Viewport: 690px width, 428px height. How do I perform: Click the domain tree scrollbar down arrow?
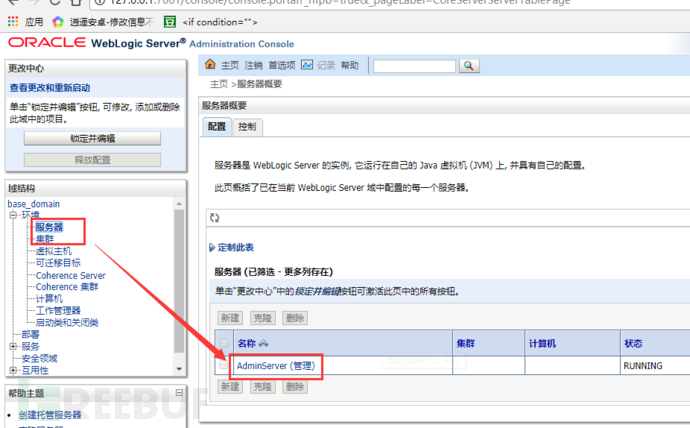click(179, 369)
